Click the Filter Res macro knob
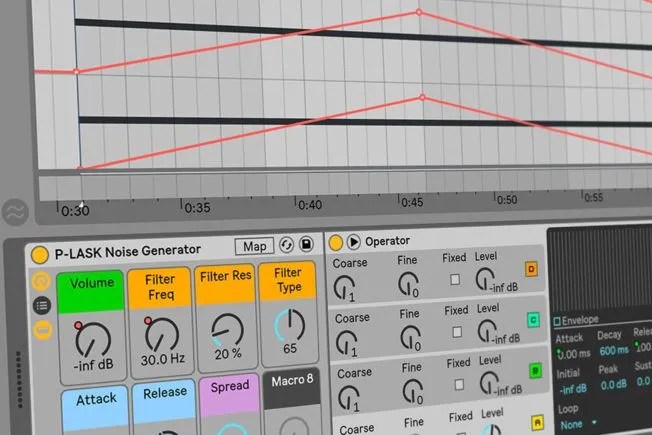Image resolution: width=652 pixels, height=435 pixels. (227, 330)
